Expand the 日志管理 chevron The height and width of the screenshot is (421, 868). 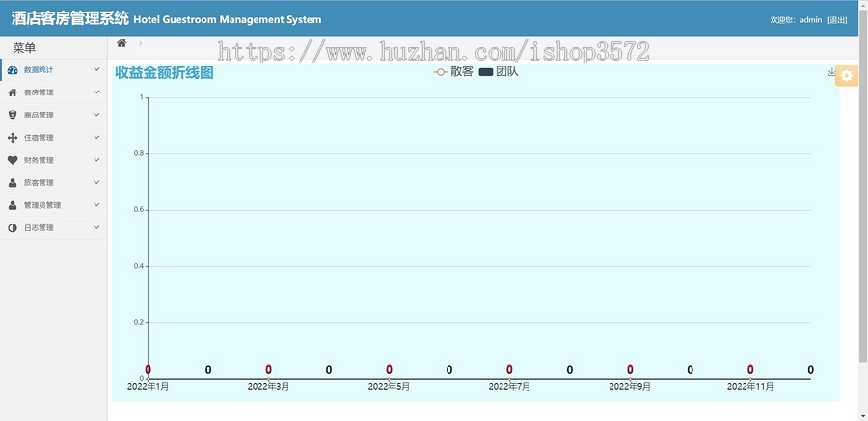point(96,227)
